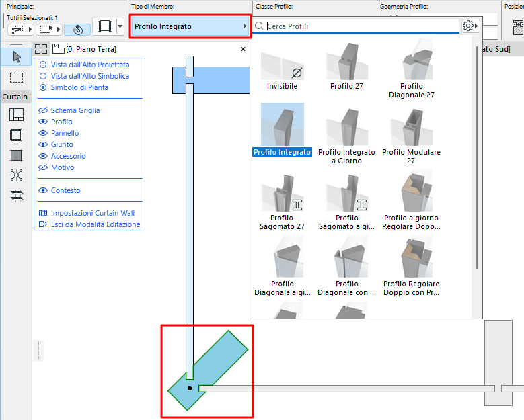Screen dimensions: 524x420
Task: Choose the Junction tool icon in Curtain toolbox
Action: click(16, 175)
